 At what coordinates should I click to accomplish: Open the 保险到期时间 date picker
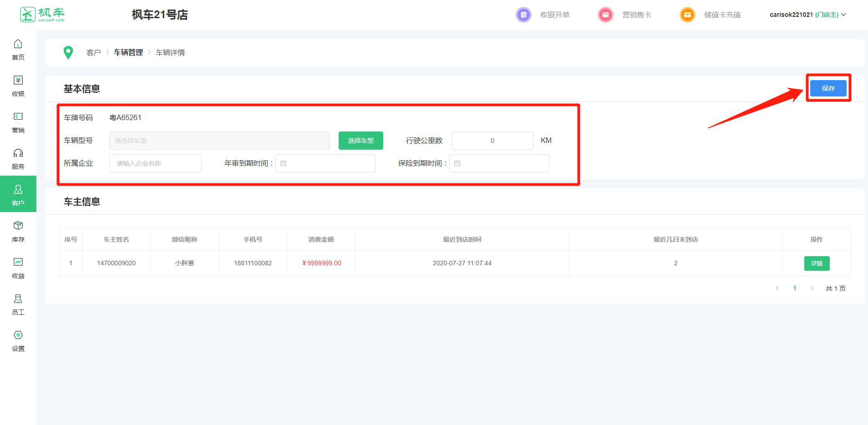[499, 163]
